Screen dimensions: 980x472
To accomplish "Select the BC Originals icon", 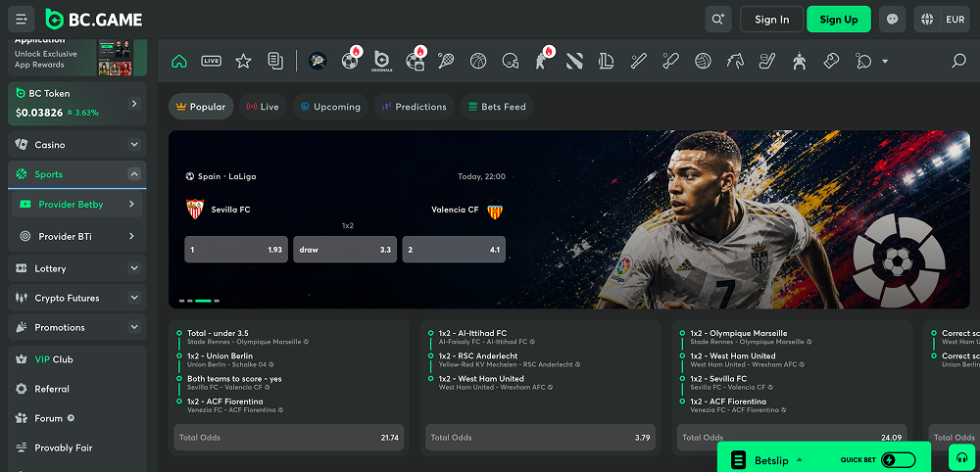I will tap(381, 61).
